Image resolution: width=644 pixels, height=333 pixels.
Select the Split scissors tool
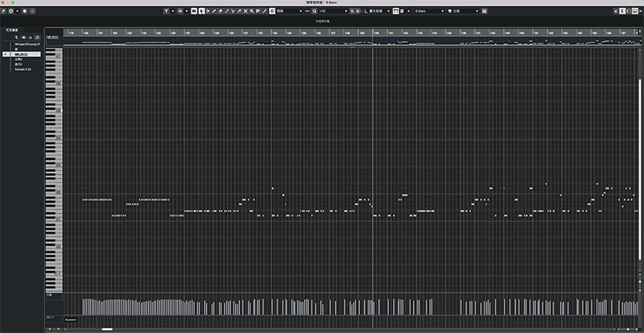[233, 11]
